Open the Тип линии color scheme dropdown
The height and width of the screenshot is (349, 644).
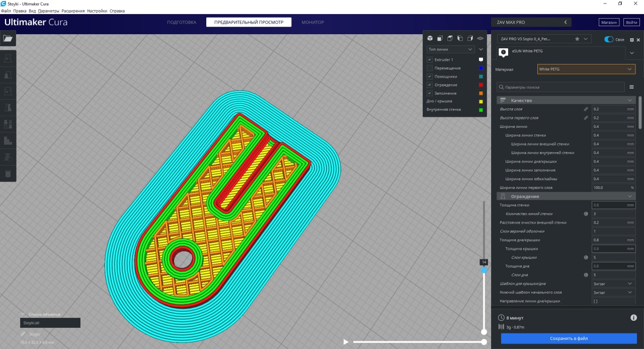(x=450, y=49)
